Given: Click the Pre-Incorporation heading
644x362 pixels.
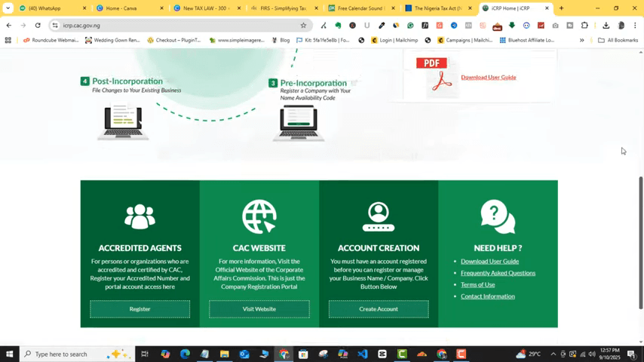Looking at the screenshot, I should (314, 83).
